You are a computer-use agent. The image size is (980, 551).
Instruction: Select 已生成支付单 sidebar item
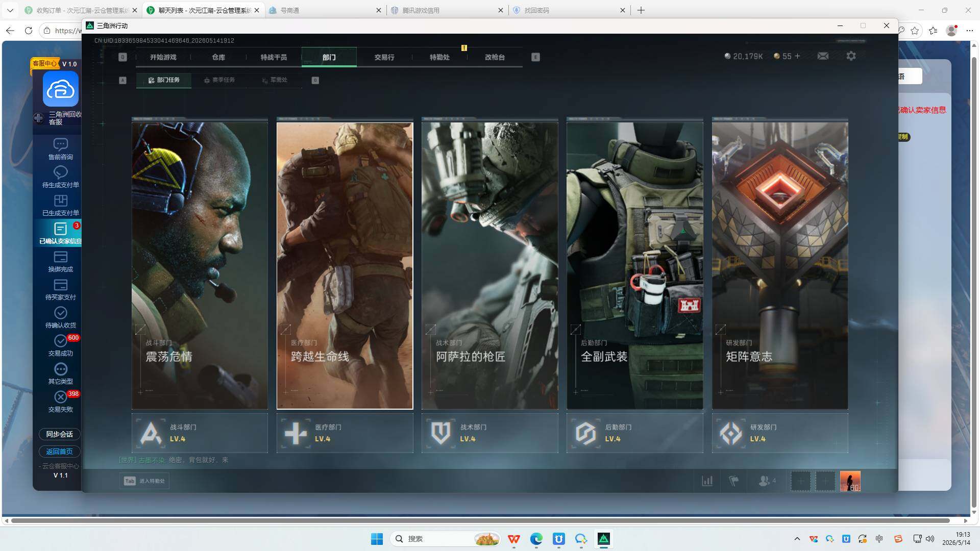click(x=60, y=205)
